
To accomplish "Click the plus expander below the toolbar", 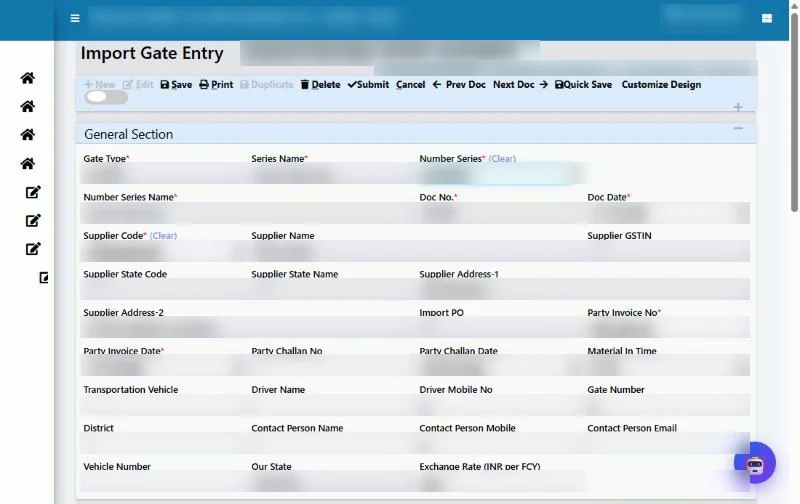I will pos(738,107).
